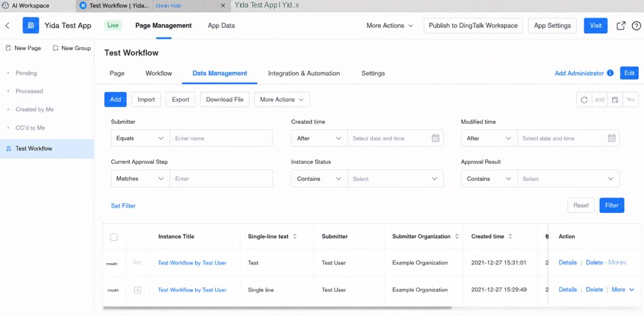
Task: Tick the select-all checkbox in table header
Action: click(114, 237)
